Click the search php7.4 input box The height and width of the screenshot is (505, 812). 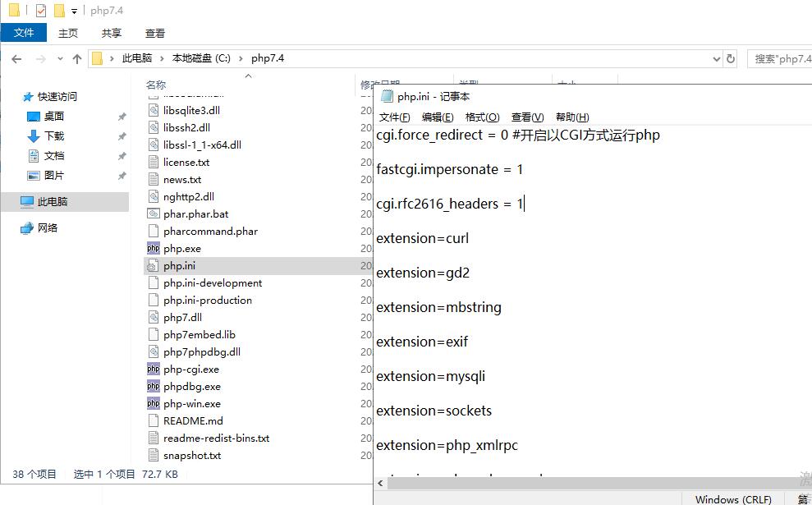click(x=781, y=58)
